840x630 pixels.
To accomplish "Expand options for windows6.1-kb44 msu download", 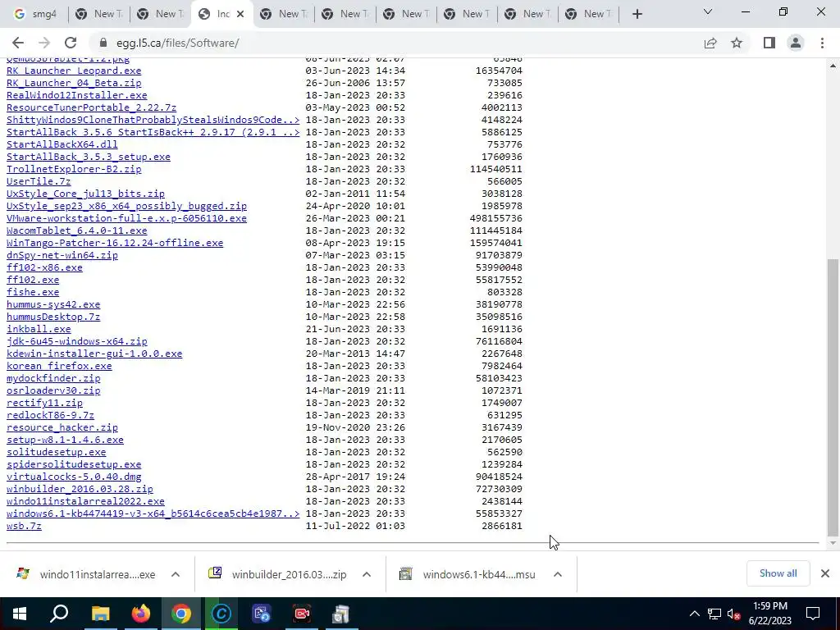I will 558,574.
